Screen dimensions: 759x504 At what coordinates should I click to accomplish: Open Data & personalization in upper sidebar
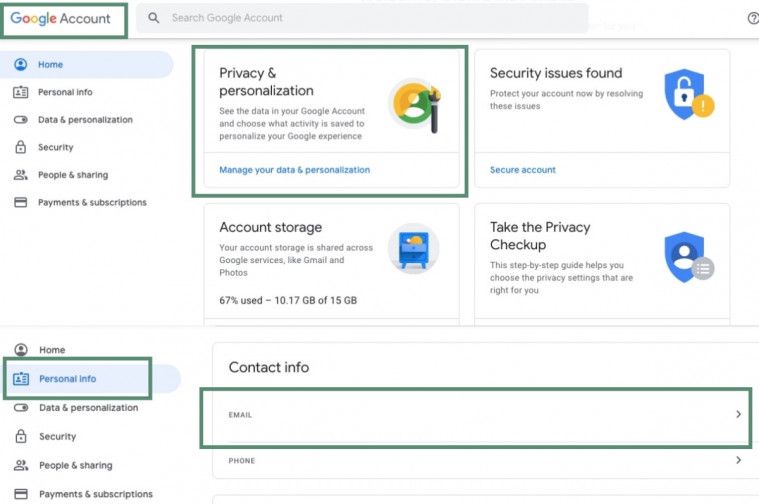85,120
